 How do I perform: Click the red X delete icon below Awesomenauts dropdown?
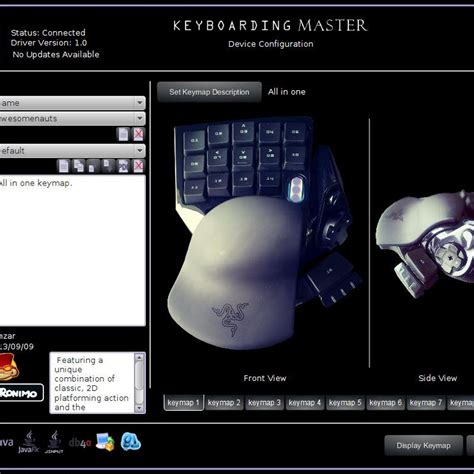tap(138, 134)
